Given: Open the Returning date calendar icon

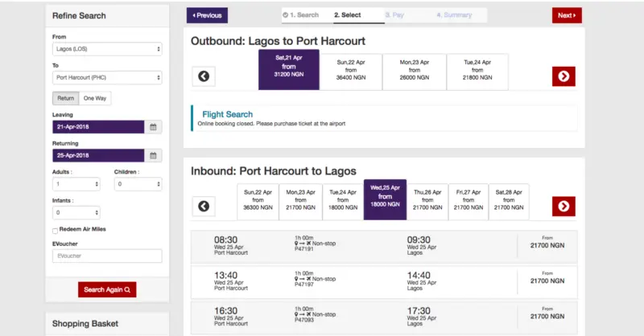Looking at the screenshot, I should click(154, 156).
